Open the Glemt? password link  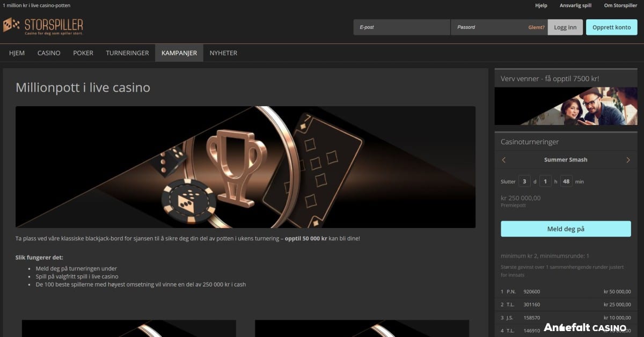tap(536, 27)
